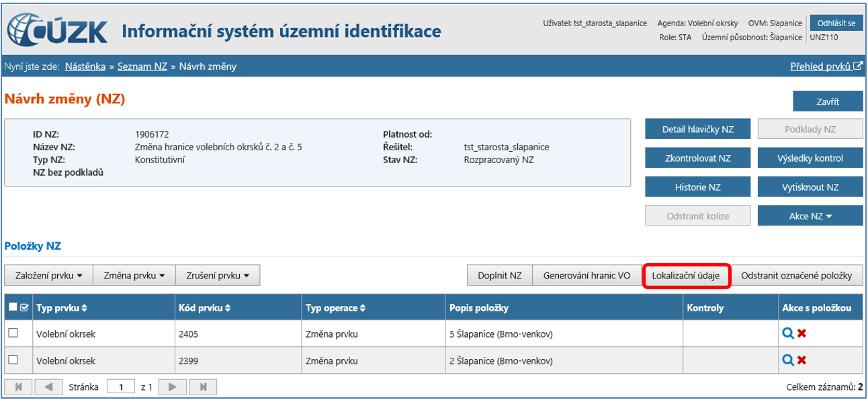Sort table by Kód prvku column
The height and width of the screenshot is (402, 868).
pos(206,308)
